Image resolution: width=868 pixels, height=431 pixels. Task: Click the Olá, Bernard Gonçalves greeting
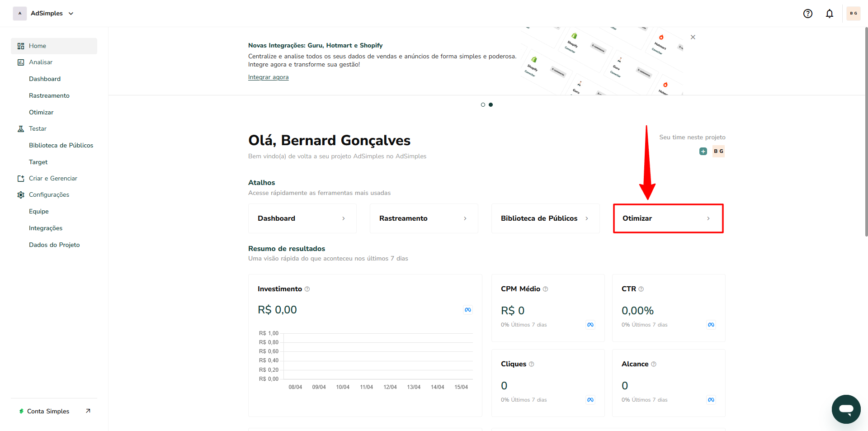pyautogui.click(x=329, y=141)
